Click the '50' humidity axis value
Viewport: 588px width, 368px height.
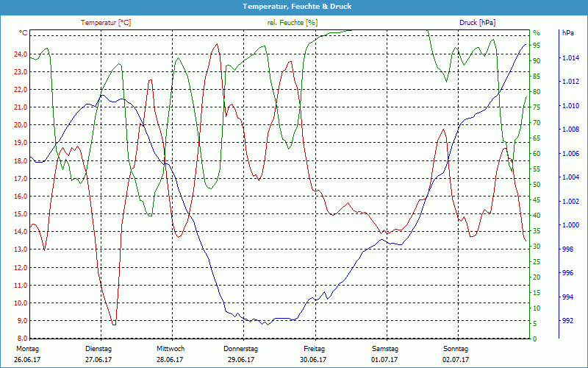click(537, 185)
